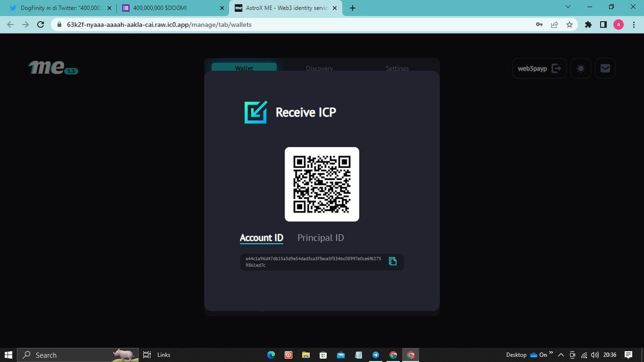Open File Explorer from taskbar

tap(305, 355)
